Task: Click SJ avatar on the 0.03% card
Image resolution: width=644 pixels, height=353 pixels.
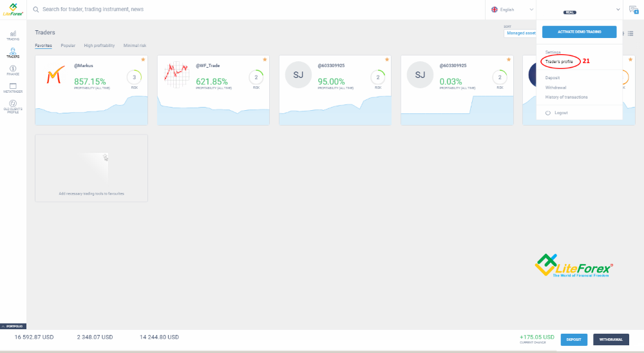Action: point(420,75)
